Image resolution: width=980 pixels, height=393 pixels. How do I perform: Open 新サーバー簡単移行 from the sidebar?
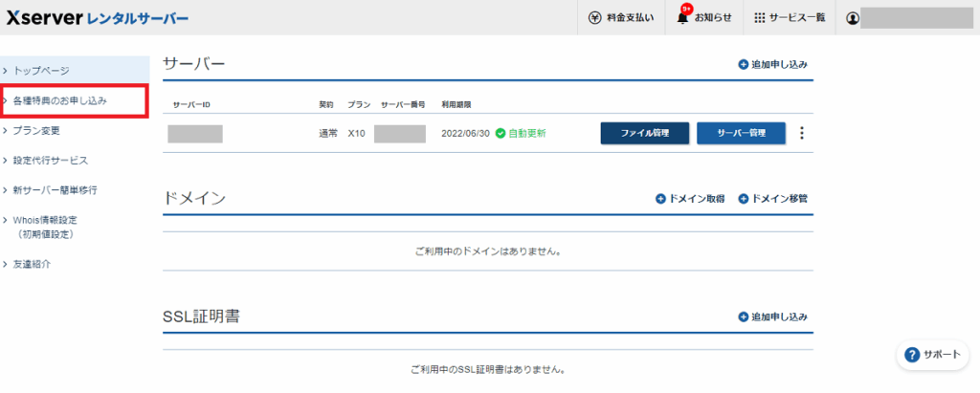tap(55, 190)
